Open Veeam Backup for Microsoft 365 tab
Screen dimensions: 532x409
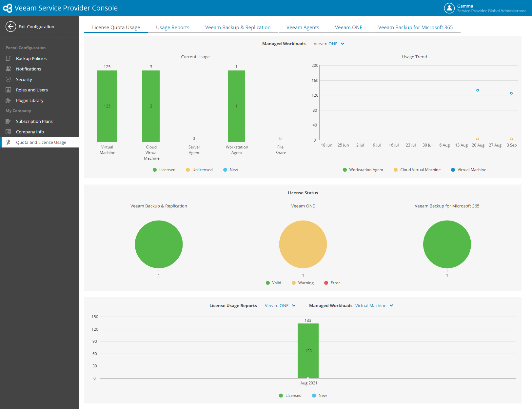(x=415, y=28)
